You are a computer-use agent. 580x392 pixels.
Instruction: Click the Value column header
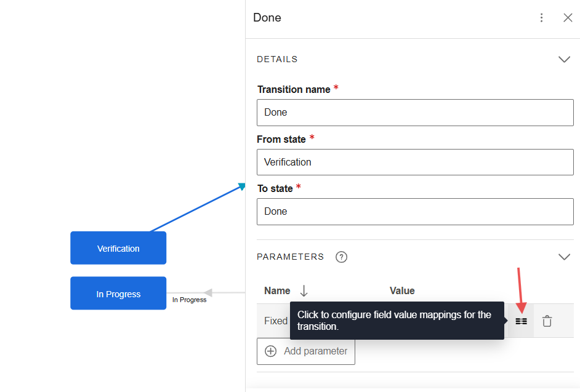tap(402, 290)
